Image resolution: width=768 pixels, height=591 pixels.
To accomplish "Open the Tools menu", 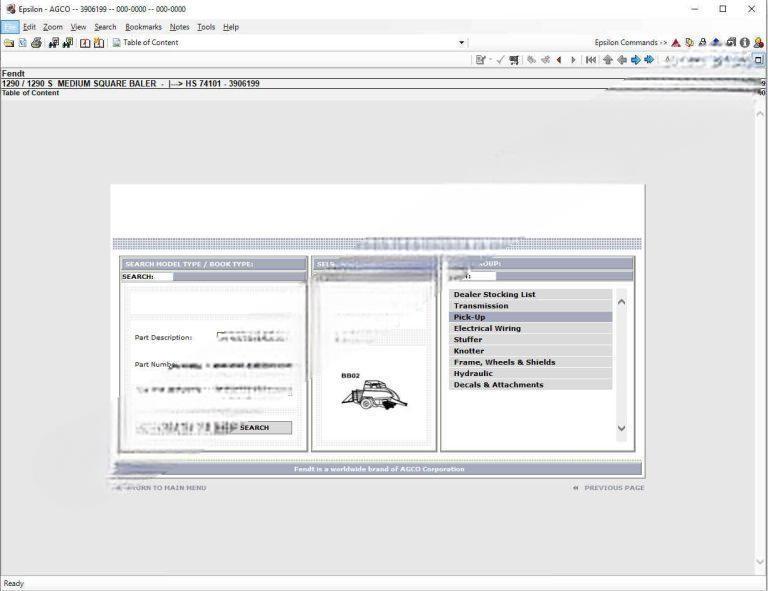I will coord(206,27).
